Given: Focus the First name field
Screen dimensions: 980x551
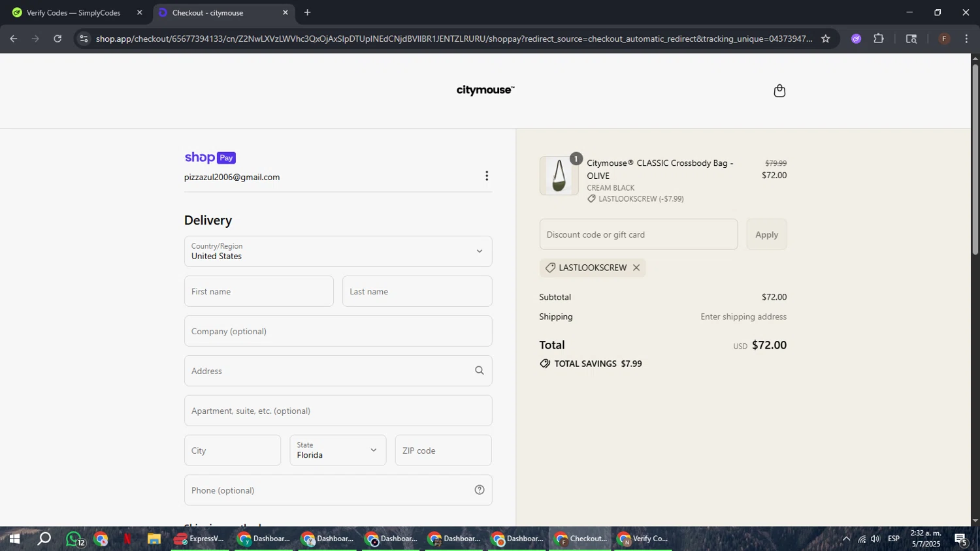Looking at the screenshot, I should point(259,291).
